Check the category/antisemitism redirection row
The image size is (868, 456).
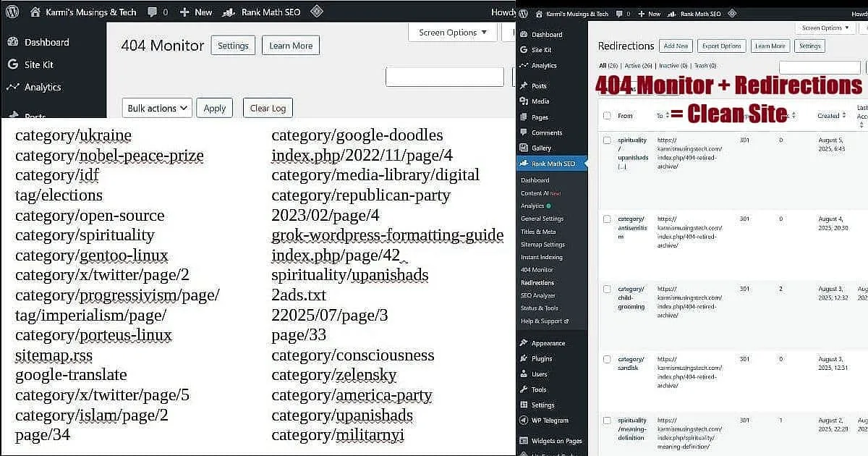coord(607,219)
